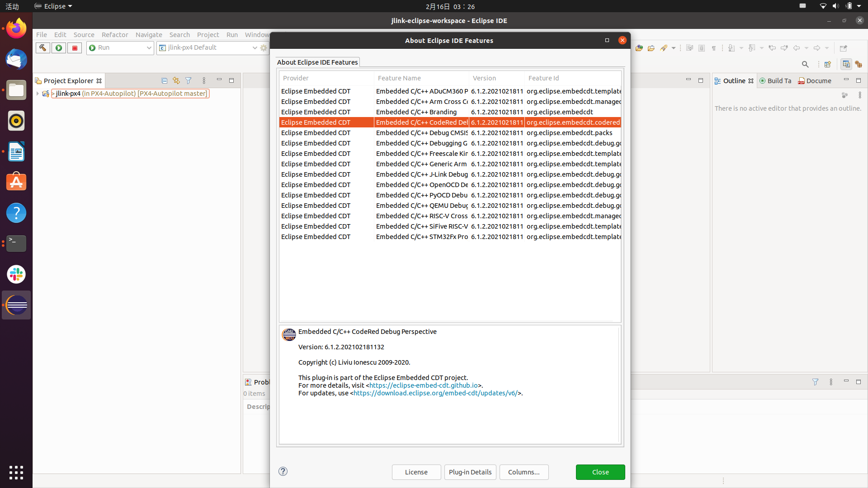
Task: Open the Navigate menu
Action: [149, 35]
